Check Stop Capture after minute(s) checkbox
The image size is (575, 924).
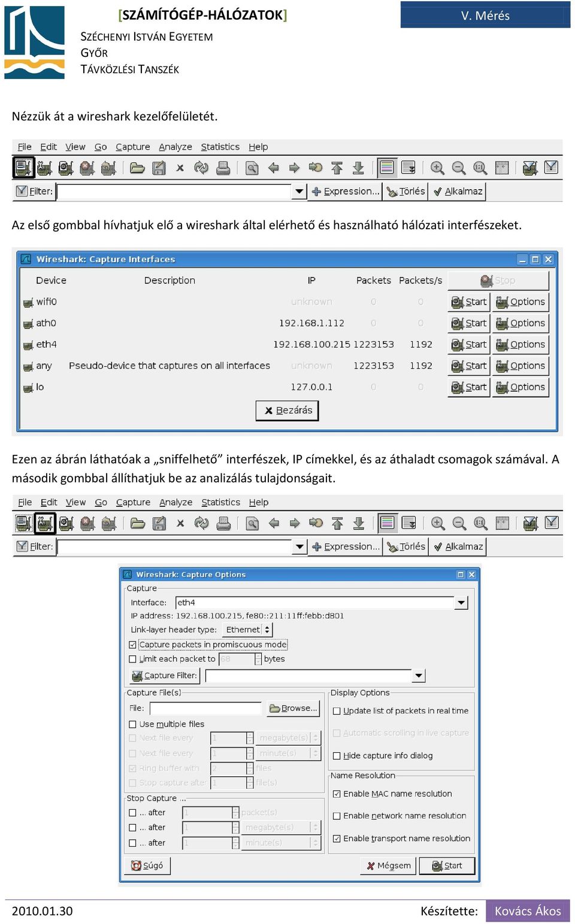(133, 843)
